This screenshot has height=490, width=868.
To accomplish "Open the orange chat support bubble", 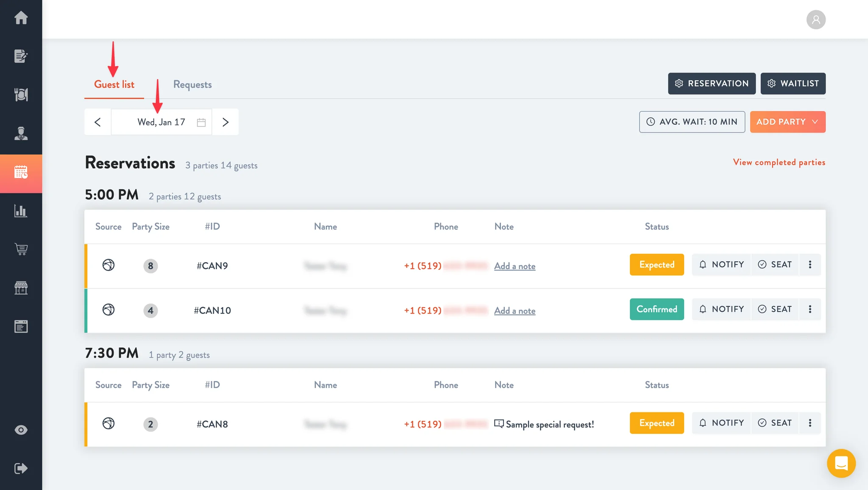I will (841, 463).
